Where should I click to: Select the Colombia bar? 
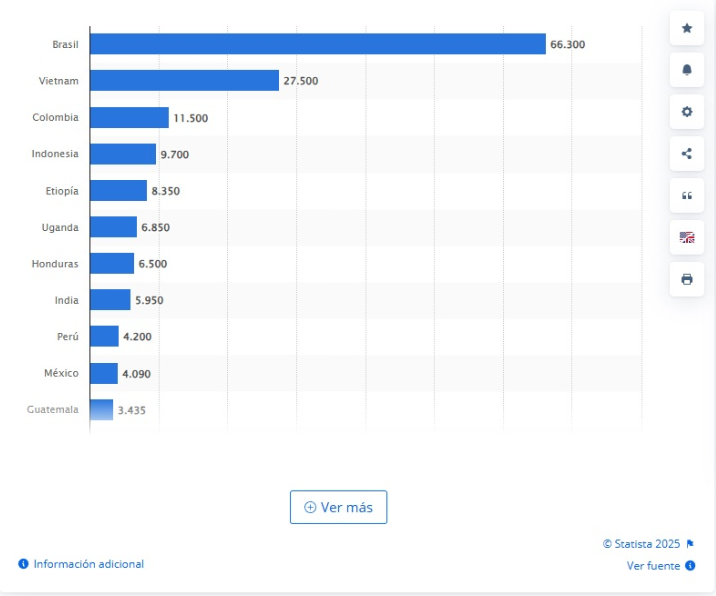(x=129, y=118)
